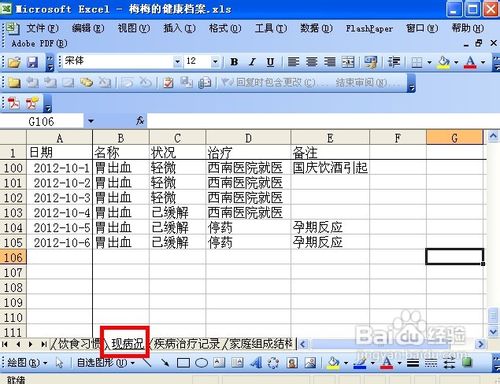Click the reviewing toolbar folder icon
This screenshot has height=384, width=500.
(x=14, y=82)
